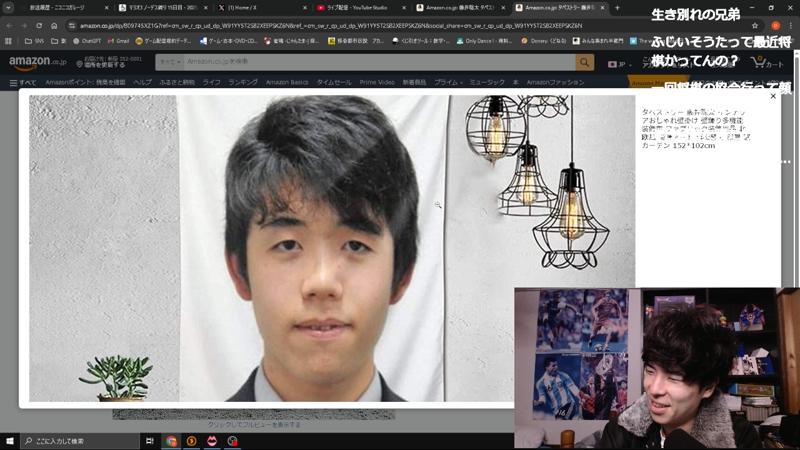The width and height of the screenshot is (800, 450).
Task: Switch to the Niconico garage tab
Action: coord(64,8)
